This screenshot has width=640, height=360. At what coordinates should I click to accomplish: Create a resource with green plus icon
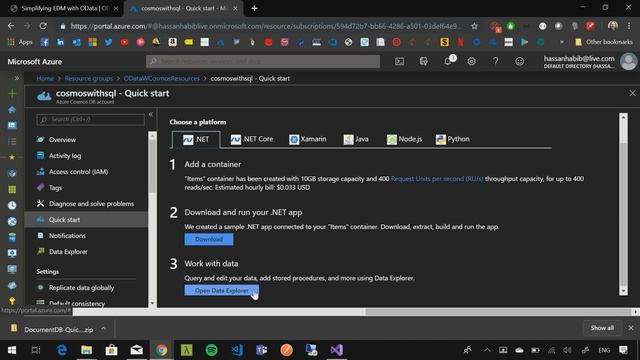(x=12, y=93)
